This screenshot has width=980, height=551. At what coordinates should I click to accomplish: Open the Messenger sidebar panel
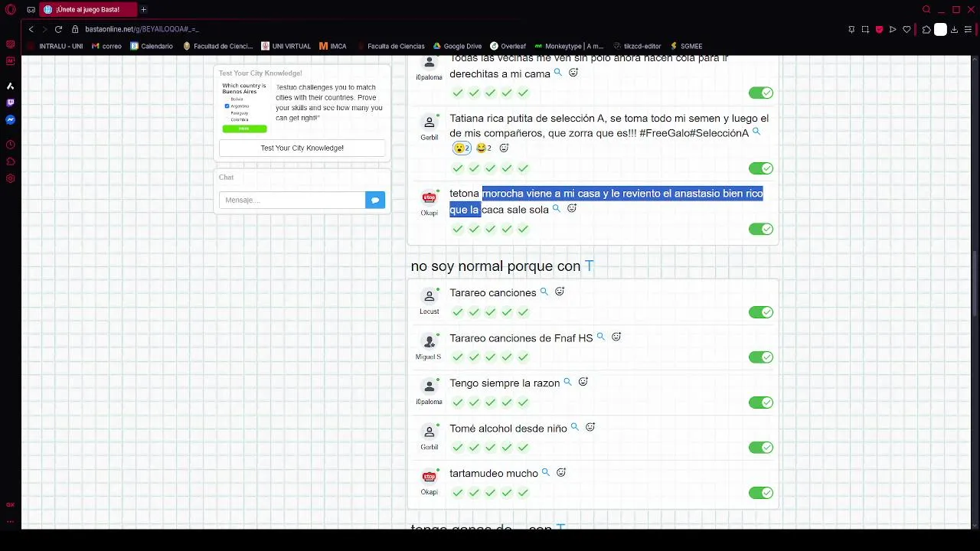click(x=10, y=119)
